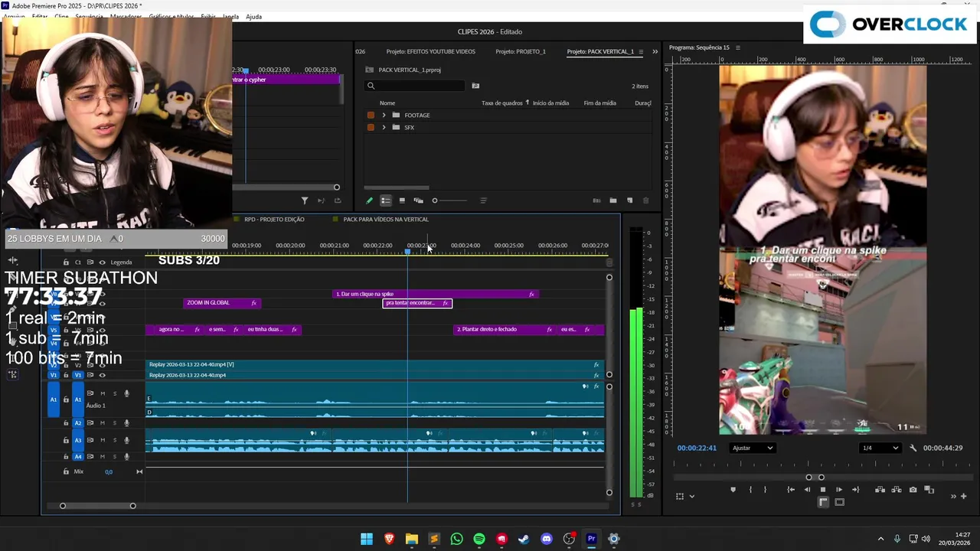Screen dimensions: 980x551
Task: Open the Ajustar zoom level dropdown
Action: (x=752, y=448)
